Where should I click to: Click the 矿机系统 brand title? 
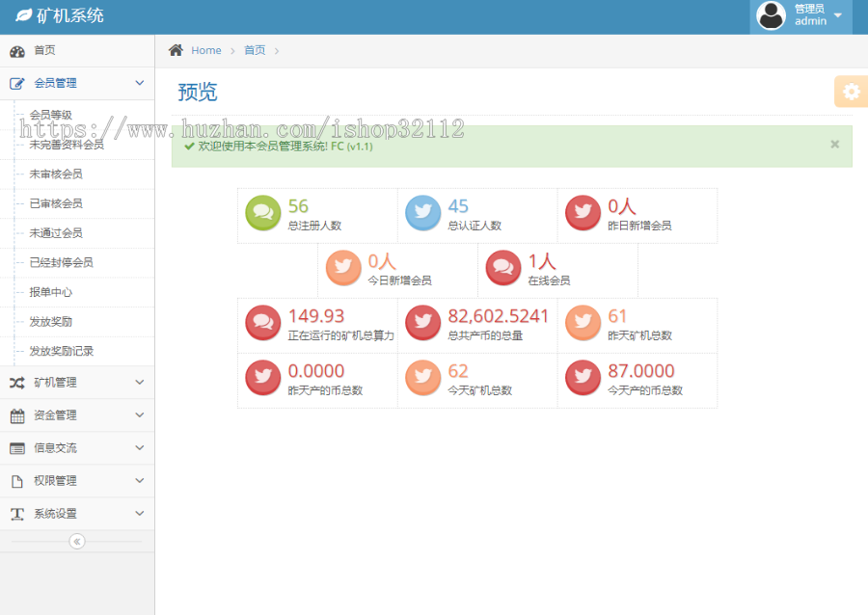tap(70, 15)
